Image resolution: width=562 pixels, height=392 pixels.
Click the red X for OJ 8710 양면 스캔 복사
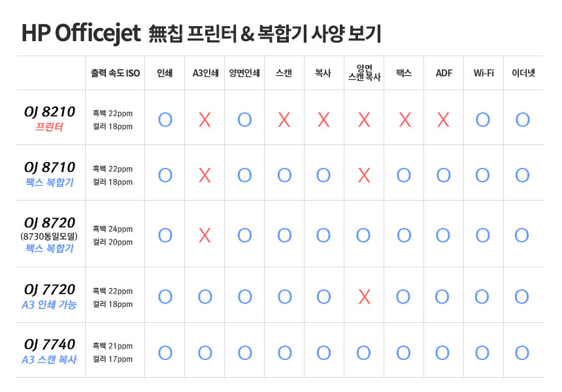(364, 175)
